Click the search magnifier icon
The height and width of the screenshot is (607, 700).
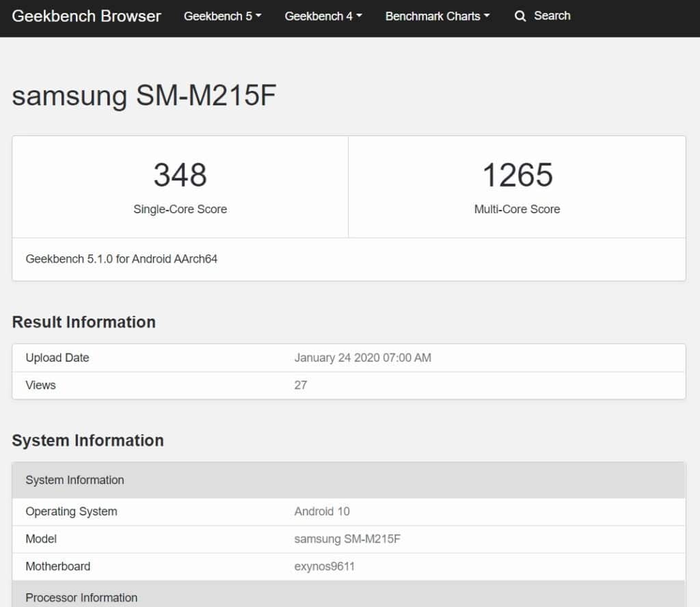point(520,16)
